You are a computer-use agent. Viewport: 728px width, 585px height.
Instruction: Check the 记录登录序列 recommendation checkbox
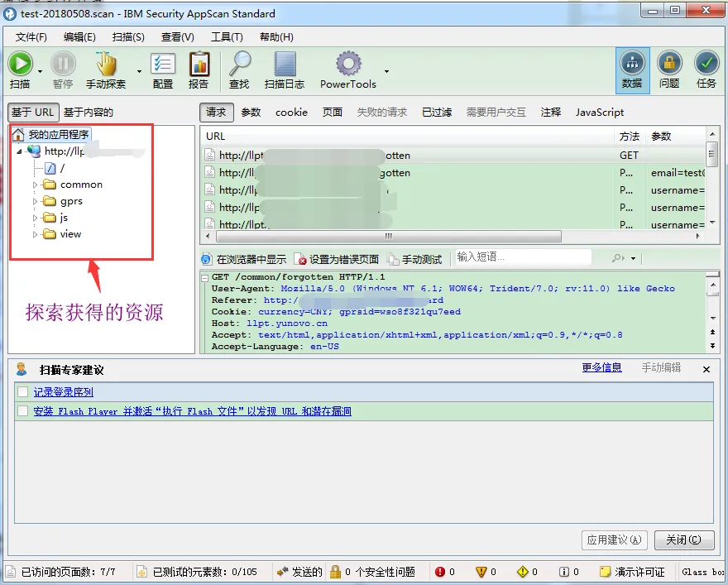[x=23, y=392]
